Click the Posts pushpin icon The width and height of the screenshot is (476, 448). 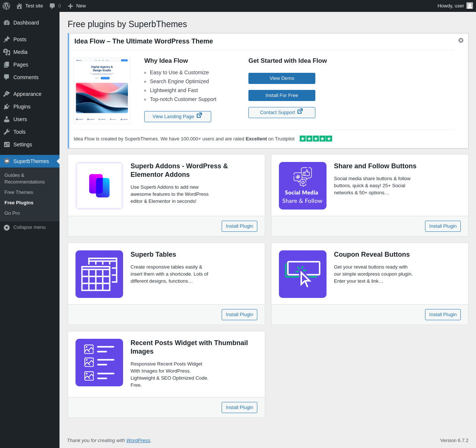(7, 39)
